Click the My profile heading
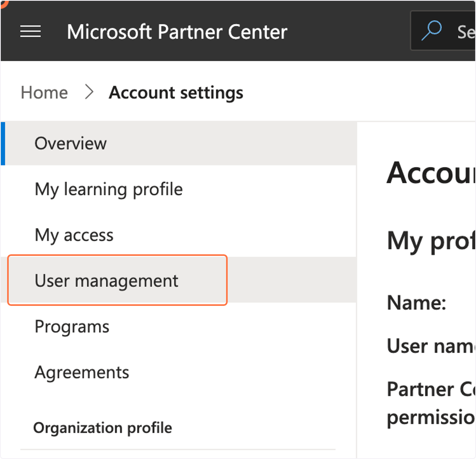This screenshot has height=459, width=476. pos(431,241)
